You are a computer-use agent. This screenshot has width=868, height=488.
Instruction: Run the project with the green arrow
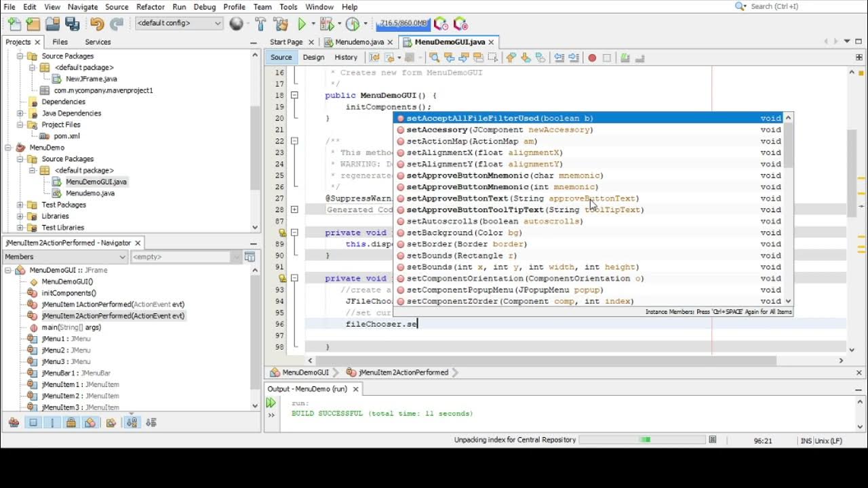[x=302, y=24]
